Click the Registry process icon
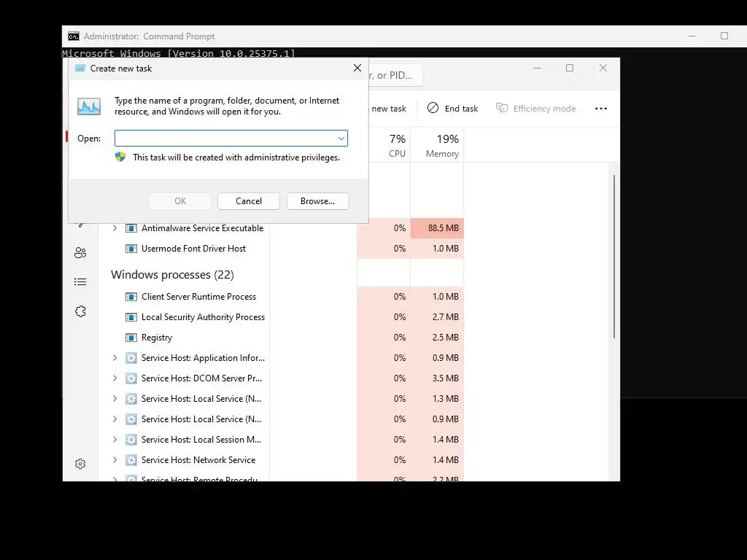This screenshot has width=747, height=560. click(131, 338)
